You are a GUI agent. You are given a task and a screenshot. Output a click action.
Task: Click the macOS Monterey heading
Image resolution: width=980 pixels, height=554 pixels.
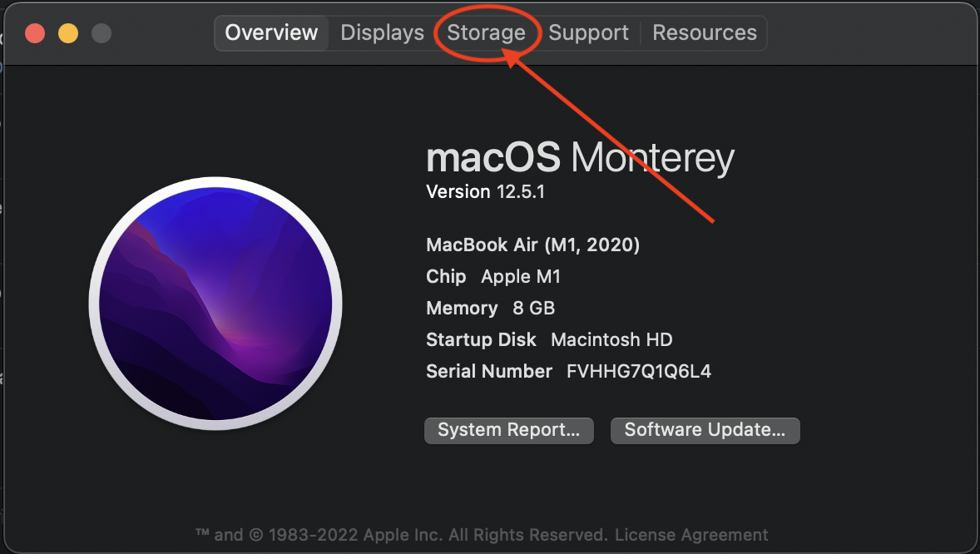[580, 157]
